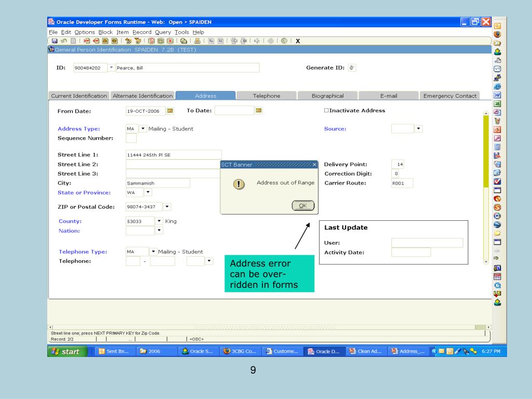
Task: Click the Cancel Query toolbar icon
Action: [x=170, y=41]
